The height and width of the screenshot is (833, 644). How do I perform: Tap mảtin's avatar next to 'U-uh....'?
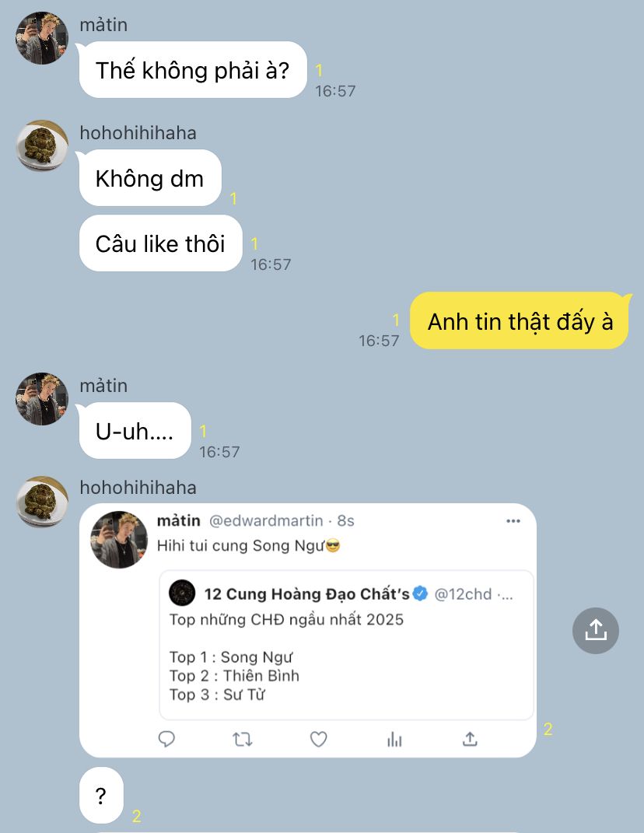pyautogui.click(x=42, y=399)
